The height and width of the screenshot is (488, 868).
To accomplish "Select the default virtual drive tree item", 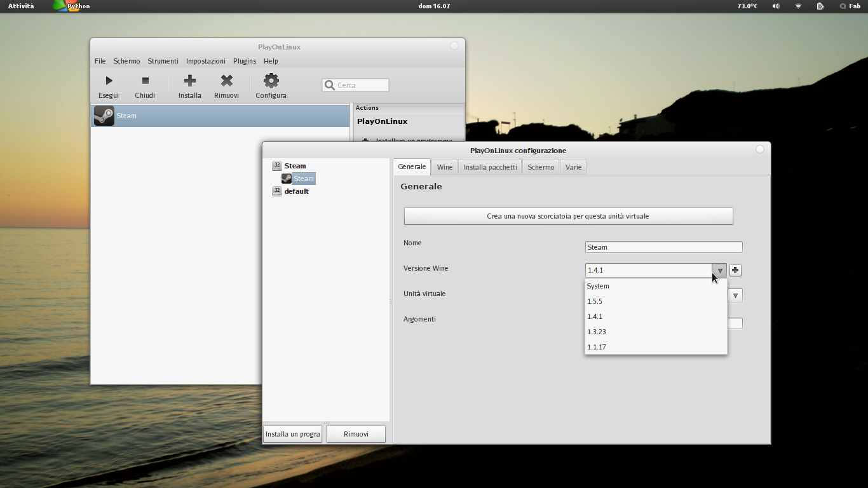I will [296, 191].
